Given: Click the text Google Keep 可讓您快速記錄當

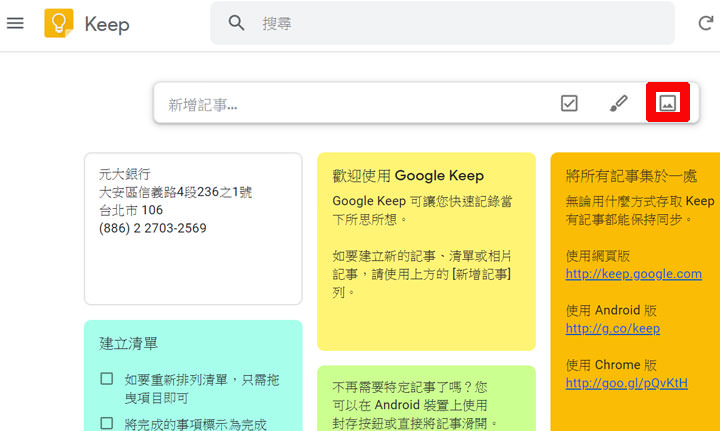Looking at the screenshot, I should tap(422, 201).
